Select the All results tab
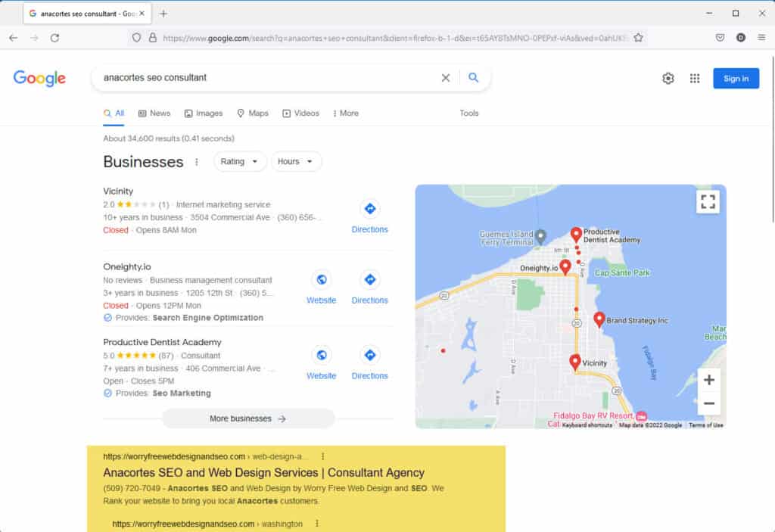This screenshot has width=775, height=532. [114, 114]
